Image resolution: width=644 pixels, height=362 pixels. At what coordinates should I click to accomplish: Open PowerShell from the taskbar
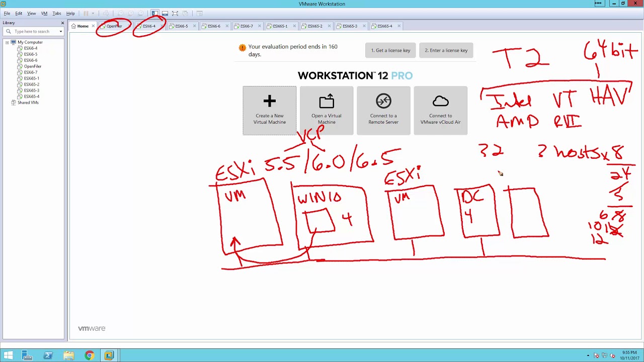click(x=48, y=355)
